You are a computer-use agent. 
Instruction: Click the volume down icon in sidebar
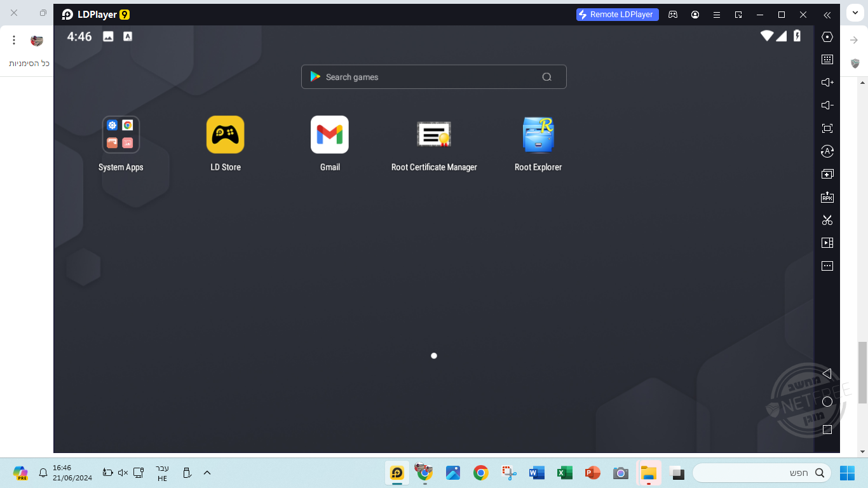click(x=827, y=105)
